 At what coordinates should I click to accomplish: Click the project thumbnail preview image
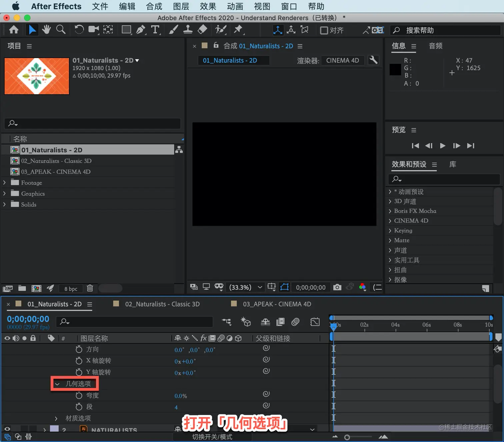click(37, 76)
